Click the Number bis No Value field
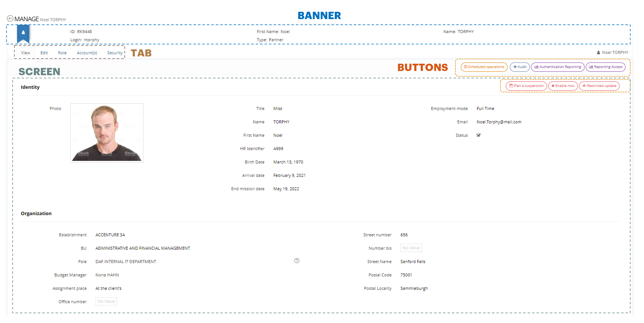This screenshot has width=644, height=323. pyautogui.click(x=411, y=248)
